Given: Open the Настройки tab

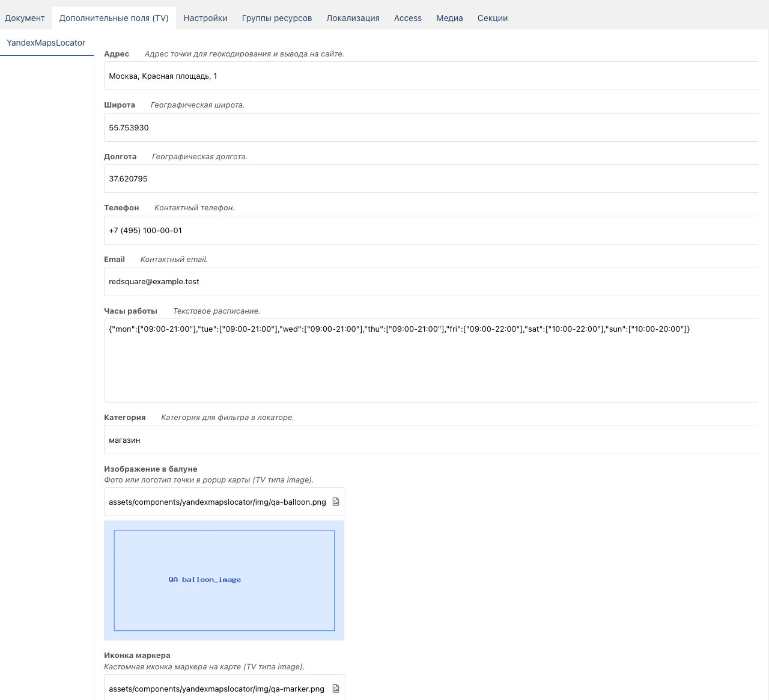Looking at the screenshot, I should click(205, 18).
